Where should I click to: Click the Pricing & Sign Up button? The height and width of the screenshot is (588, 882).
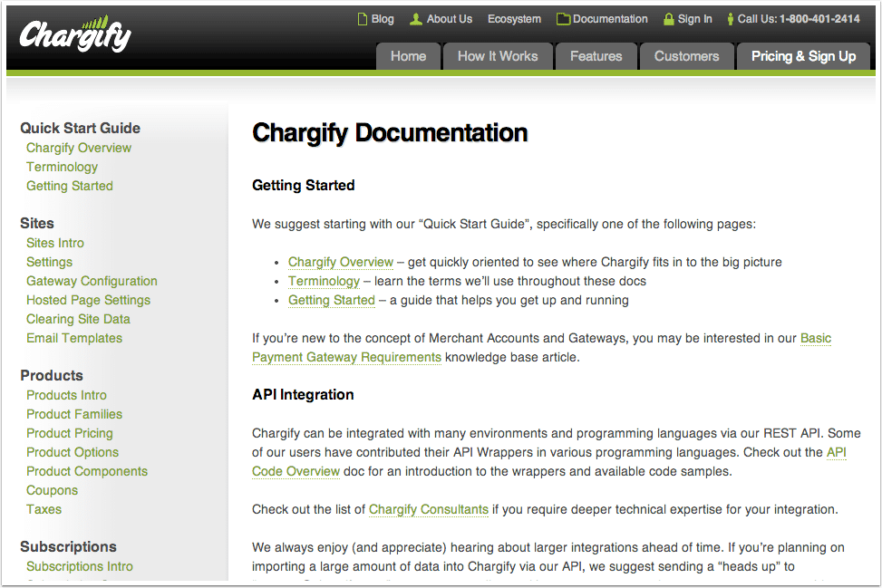(x=803, y=56)
